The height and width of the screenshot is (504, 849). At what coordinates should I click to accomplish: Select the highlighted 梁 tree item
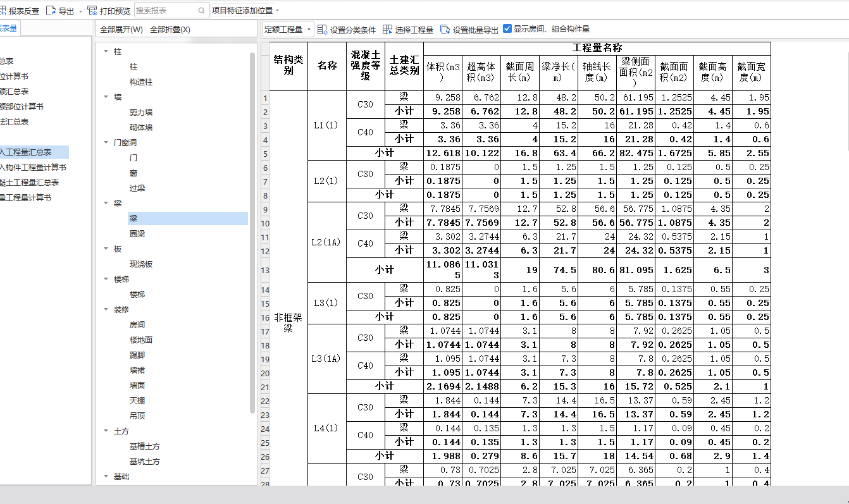point(188,219)
